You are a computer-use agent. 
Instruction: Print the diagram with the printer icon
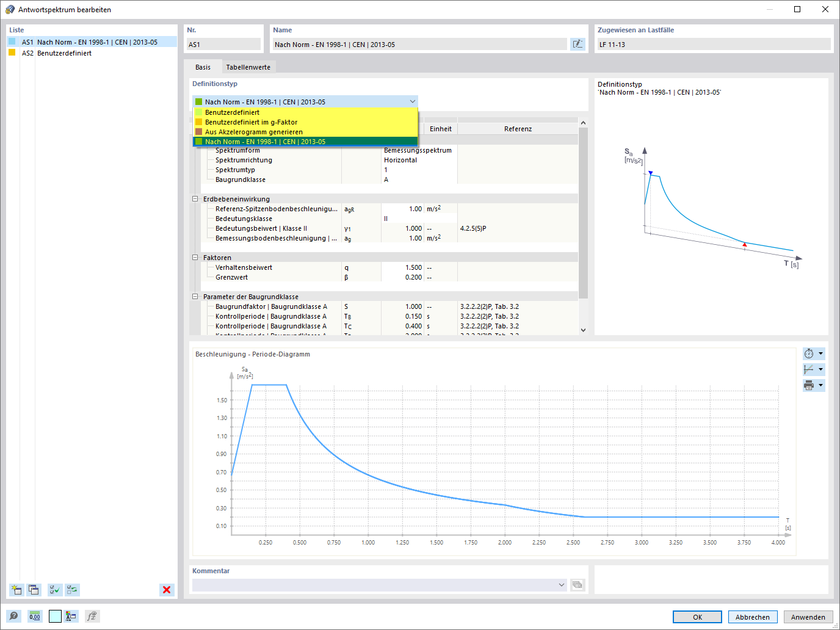[x=809, y=385]
